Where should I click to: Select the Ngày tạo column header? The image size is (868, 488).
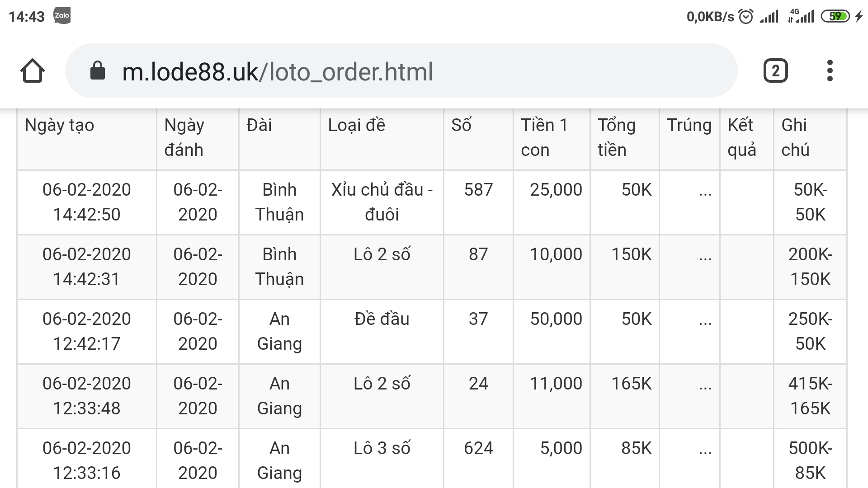click(59, 125)
